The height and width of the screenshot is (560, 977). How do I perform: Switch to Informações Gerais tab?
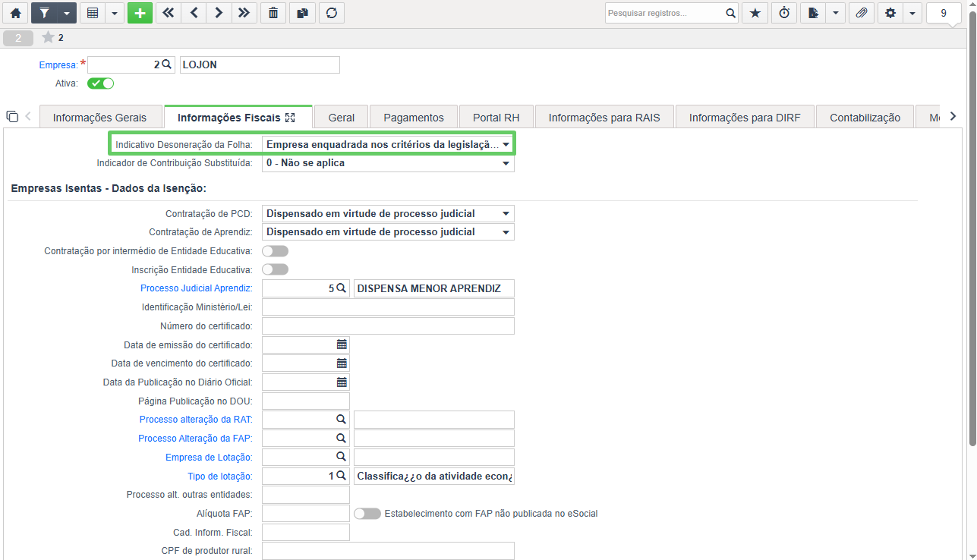pos(99,117)
